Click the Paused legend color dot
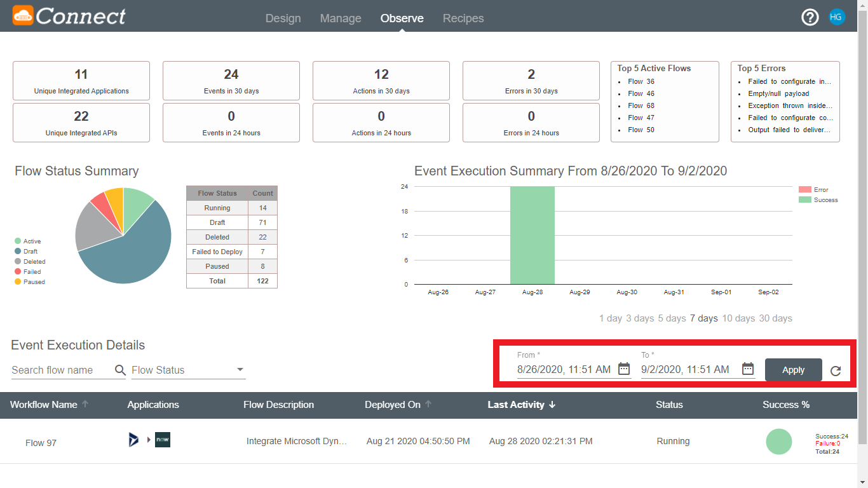 pos(18,282)
